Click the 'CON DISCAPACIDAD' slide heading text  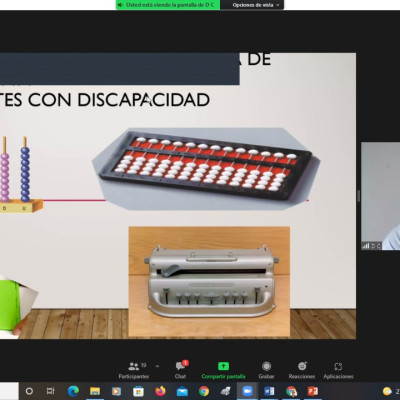(x=119, y=100)
